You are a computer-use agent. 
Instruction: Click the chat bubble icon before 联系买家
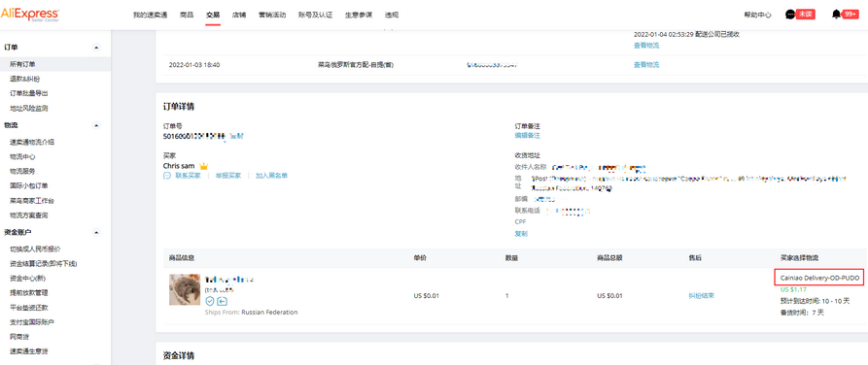pyautogui.click(x=167, y=176)
